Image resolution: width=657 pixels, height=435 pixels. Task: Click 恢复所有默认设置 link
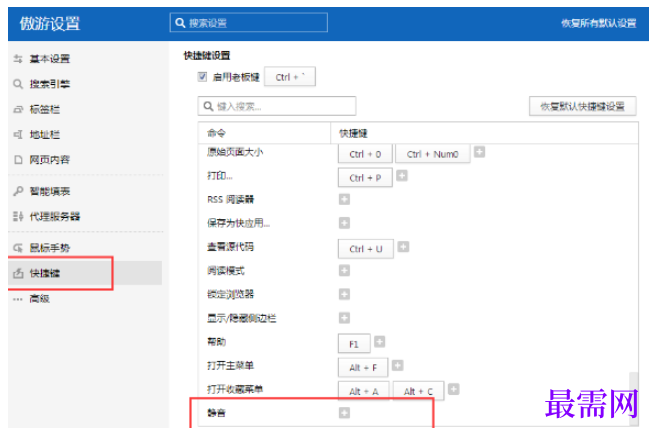coord(599,23)
